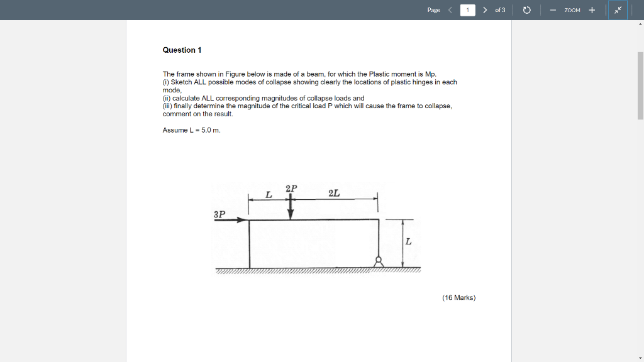
Task: Click the 'ZOOM' label in toolbar
Action: pyautogui.click(x=572, y=10)
